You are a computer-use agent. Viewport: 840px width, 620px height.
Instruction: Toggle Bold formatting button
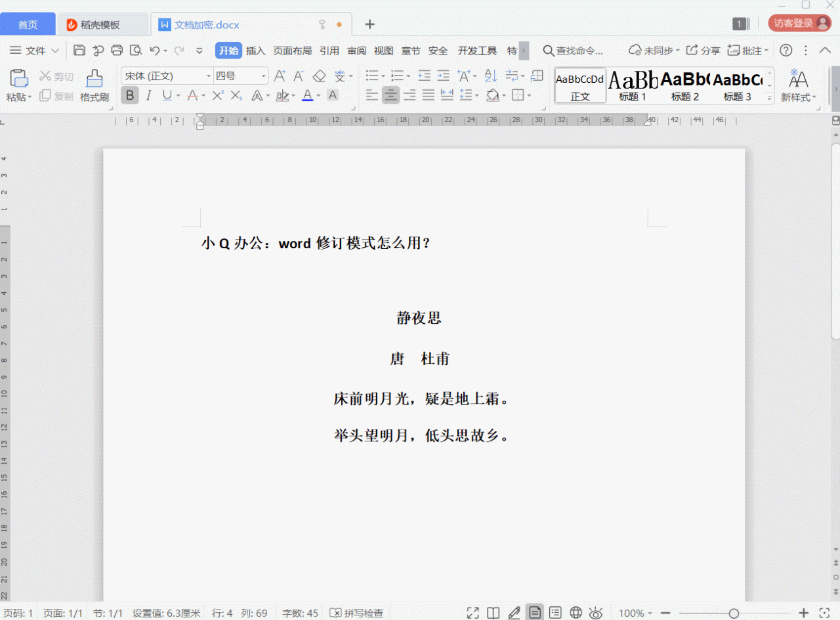pyautogui.click(x=130, y=96)
